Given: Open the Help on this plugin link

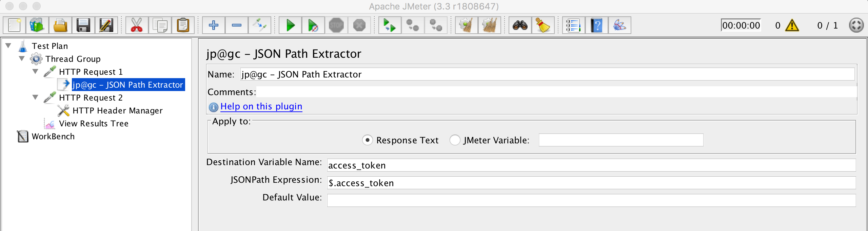Looking at the screenshot, I should pyautogui.click(x=261, y=107).
